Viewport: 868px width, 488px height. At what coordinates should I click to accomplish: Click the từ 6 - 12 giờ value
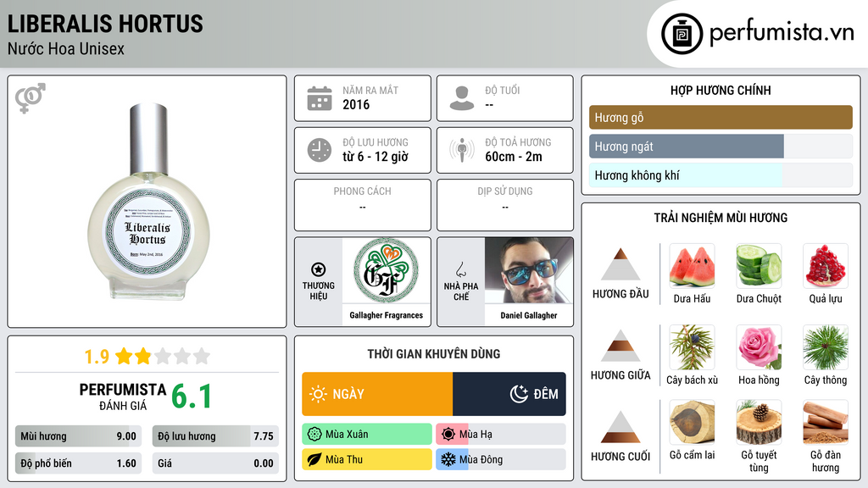point(376,157)
